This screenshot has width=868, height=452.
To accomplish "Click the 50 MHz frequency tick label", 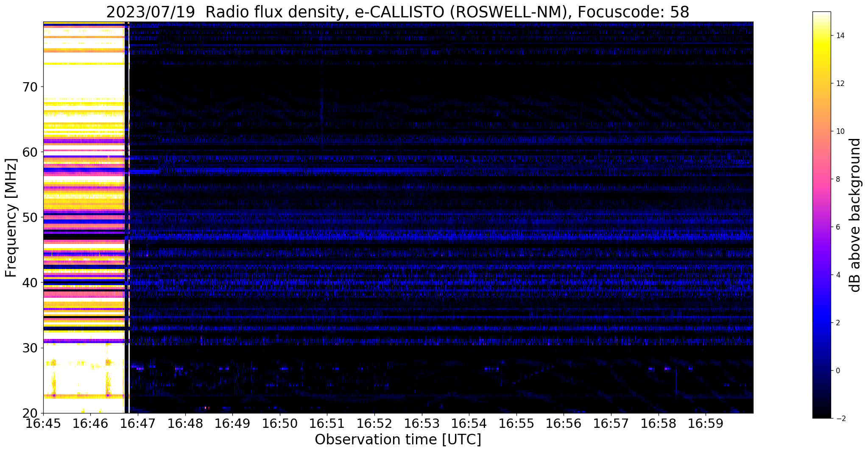I will [30, 217].
